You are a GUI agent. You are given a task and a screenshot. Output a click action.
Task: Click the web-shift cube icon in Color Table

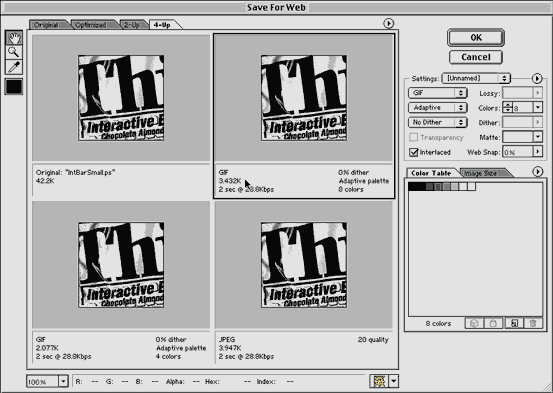pyautogui.click(x=474, y=323)
